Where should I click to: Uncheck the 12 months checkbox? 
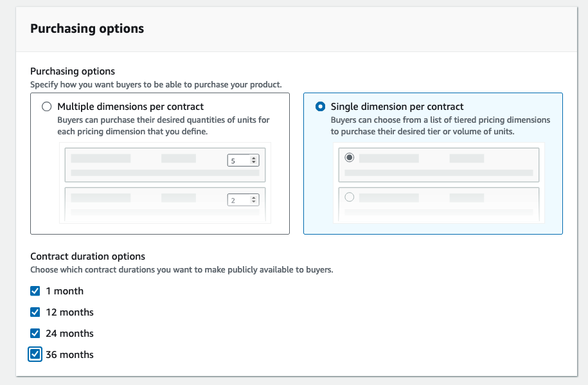click(35, 312)
